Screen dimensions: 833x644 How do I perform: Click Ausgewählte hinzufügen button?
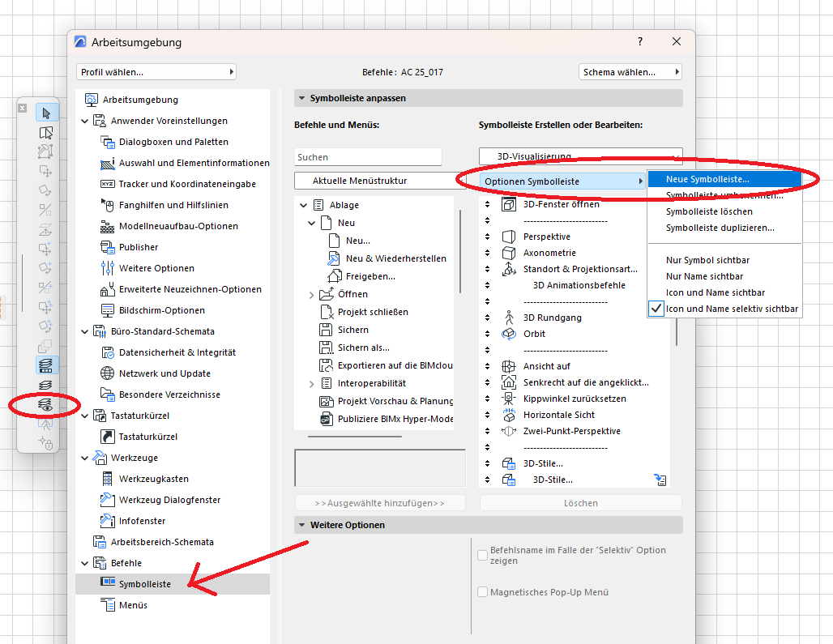(380, 503)
